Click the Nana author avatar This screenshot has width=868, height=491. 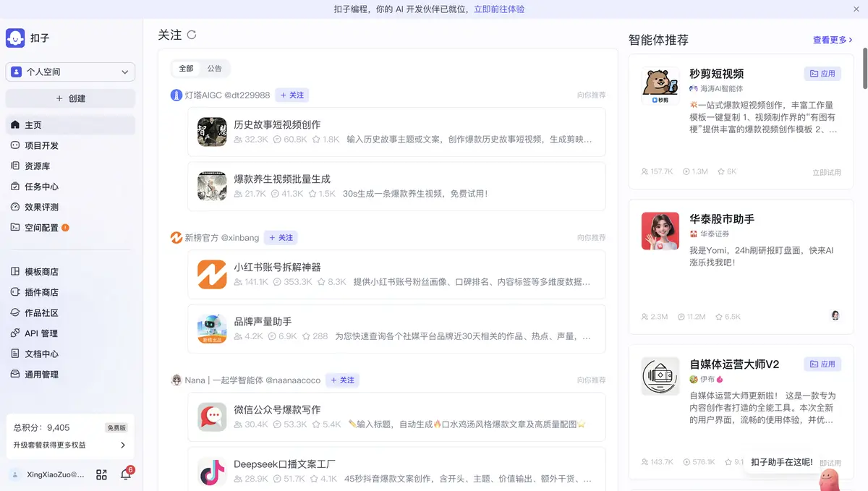coord(176,380)
